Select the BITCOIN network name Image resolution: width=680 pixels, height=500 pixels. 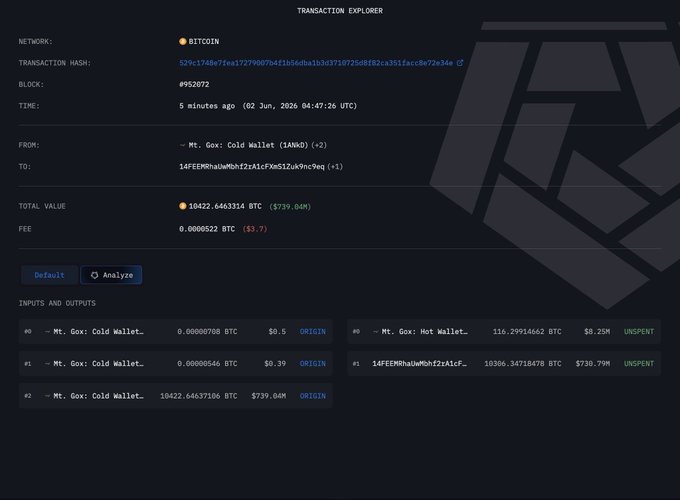(204, 41)
